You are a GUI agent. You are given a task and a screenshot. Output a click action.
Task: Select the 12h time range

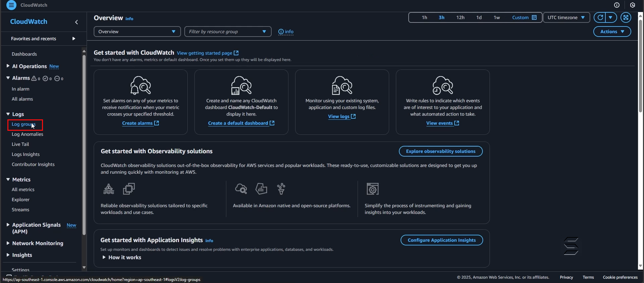[x=460, y=17]
